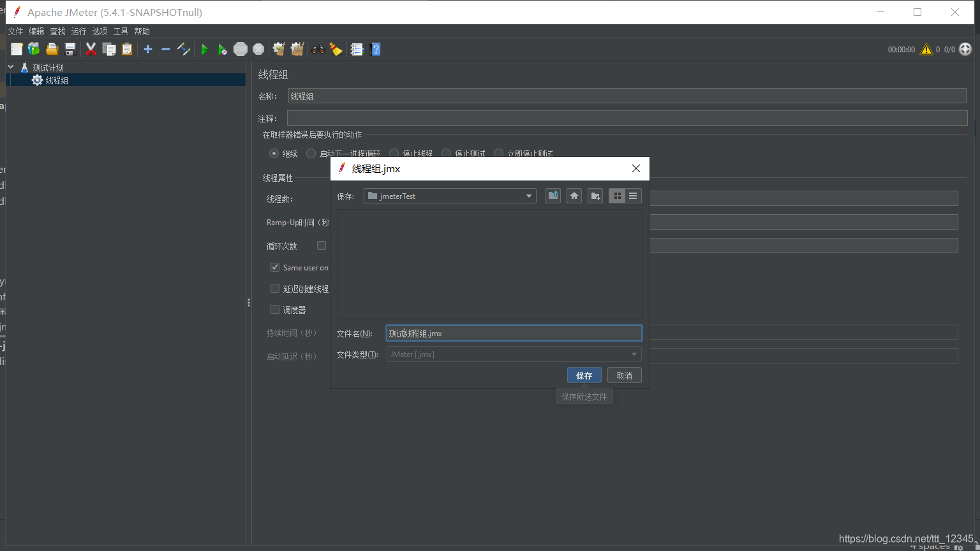Image resolution: width=980 pixels, height=551 pixels.
Task: Switch save dialog to list details view
Action: (633, 196)
